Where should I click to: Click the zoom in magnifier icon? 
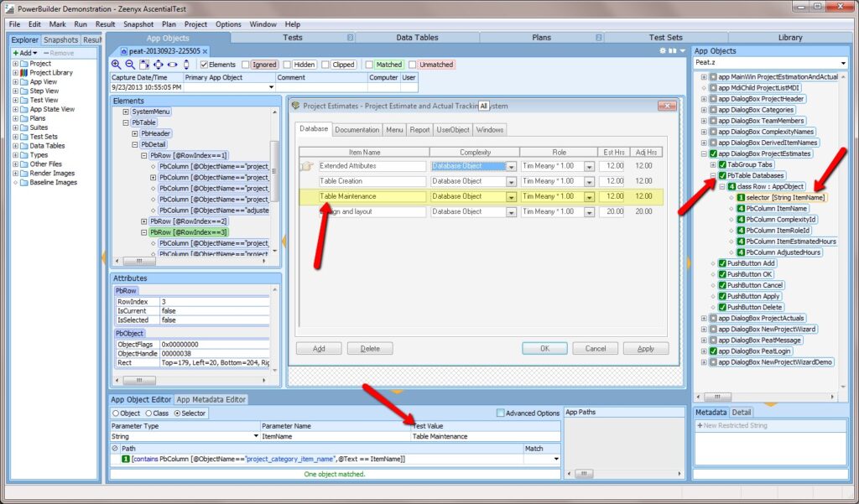(117, 65)
